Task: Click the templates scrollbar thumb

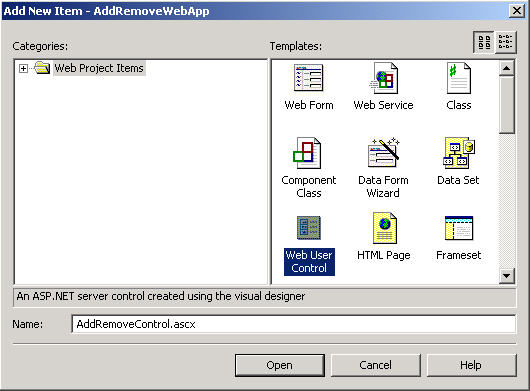Action: tap(506, 104)
